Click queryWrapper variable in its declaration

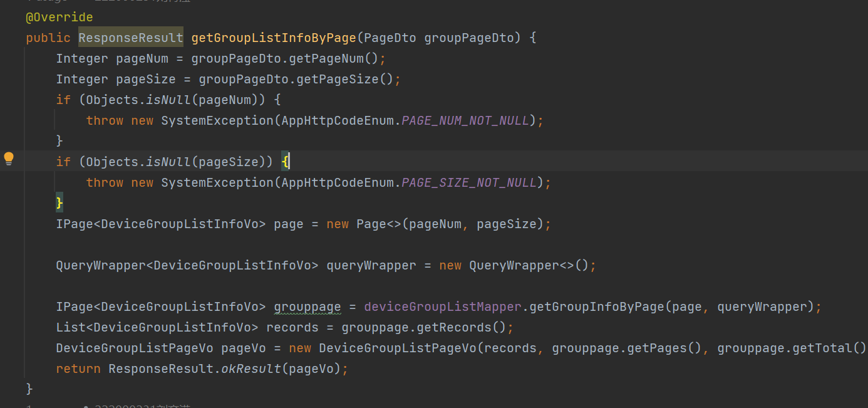point(371,266)
